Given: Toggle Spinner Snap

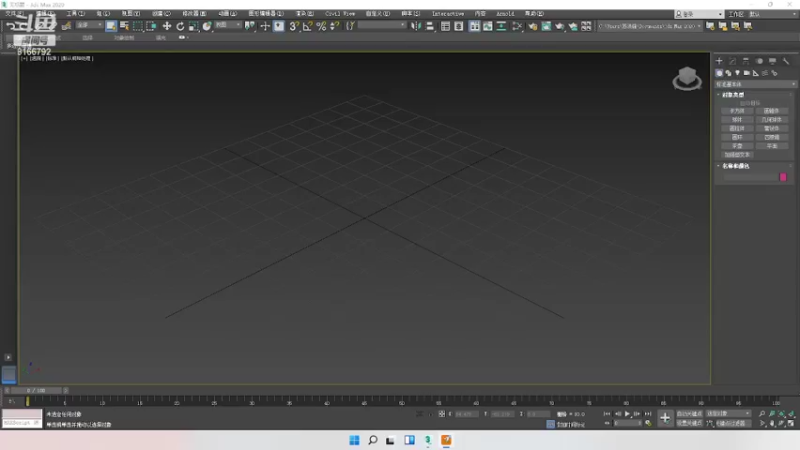Looking at the screenshot, I should tap(334, 26).
